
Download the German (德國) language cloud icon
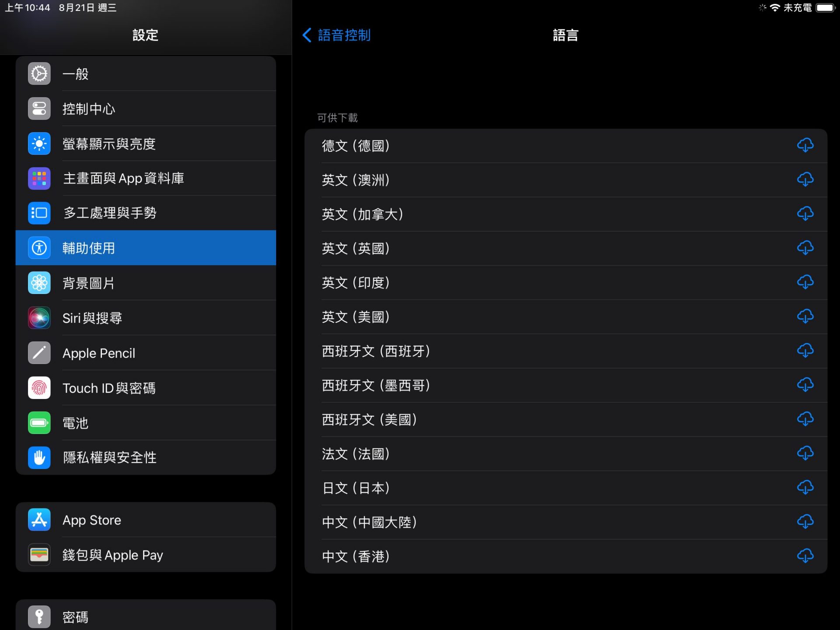pyautogui.click(x=805, y=145)
